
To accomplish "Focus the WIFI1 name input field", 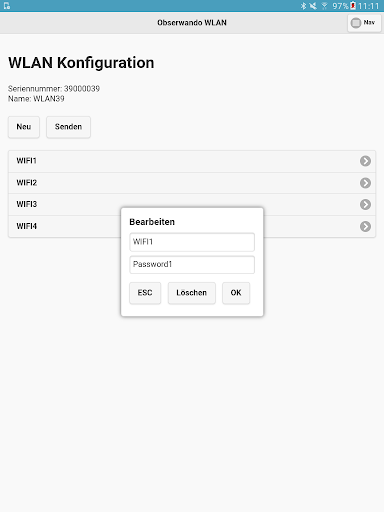I will point(192,242).
